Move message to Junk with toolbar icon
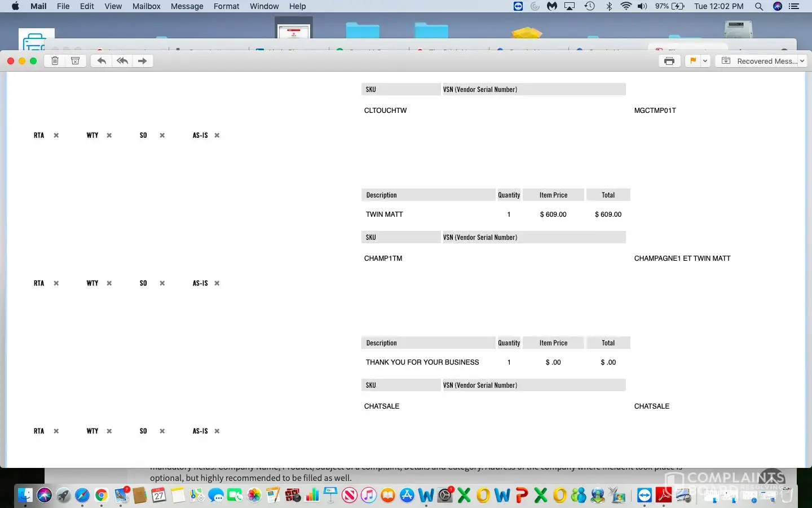This screenshot has width=812, height=508. [x=75, y=61]
